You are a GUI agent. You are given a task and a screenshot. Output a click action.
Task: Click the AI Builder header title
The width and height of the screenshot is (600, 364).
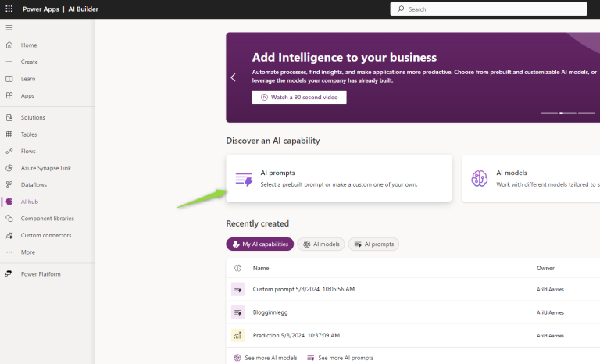point(83,9)
